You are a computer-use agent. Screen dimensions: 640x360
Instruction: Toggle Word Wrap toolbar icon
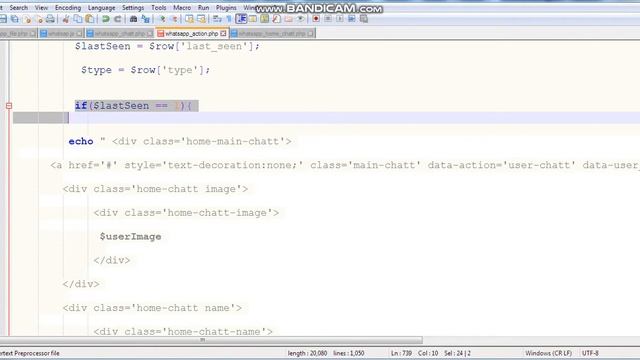(217, 19)
